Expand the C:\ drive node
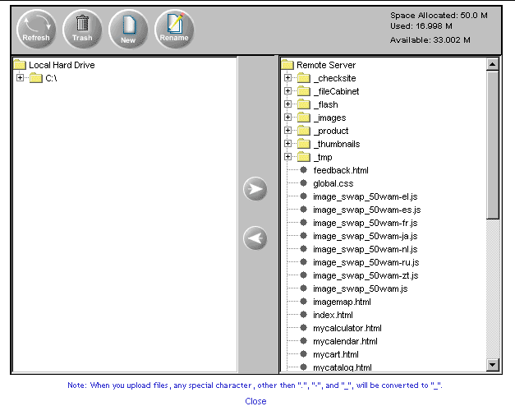515x420 pixels. (x=20, y=78)
